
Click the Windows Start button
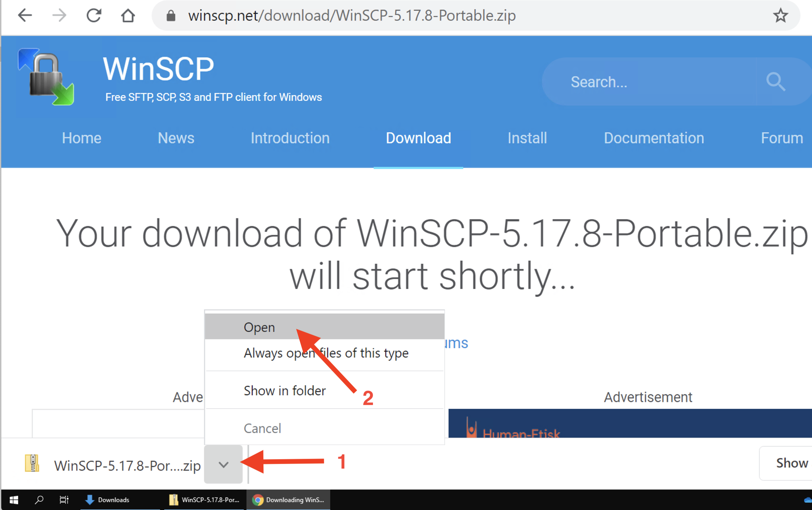(x=14, y=500)
